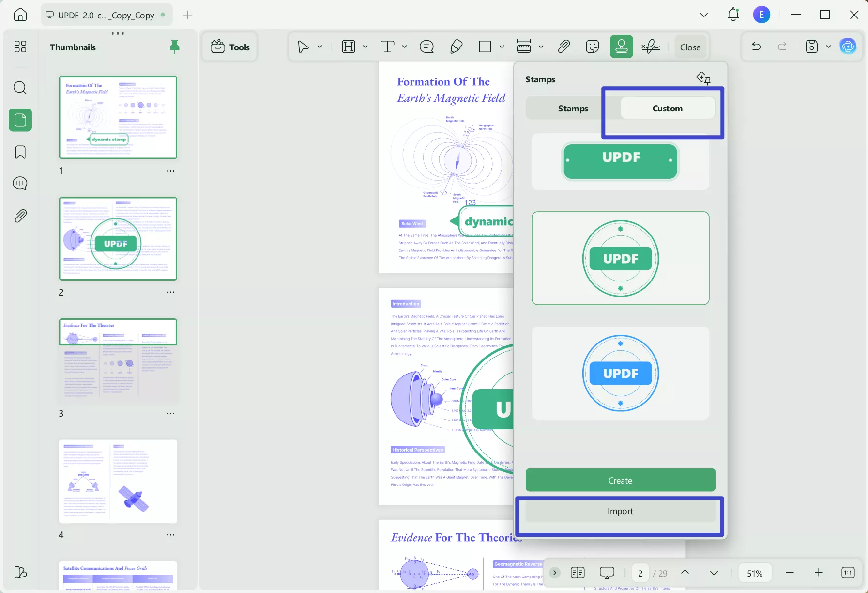Switch to the Custom tab
868x593 pixels.
click(668, 109)
